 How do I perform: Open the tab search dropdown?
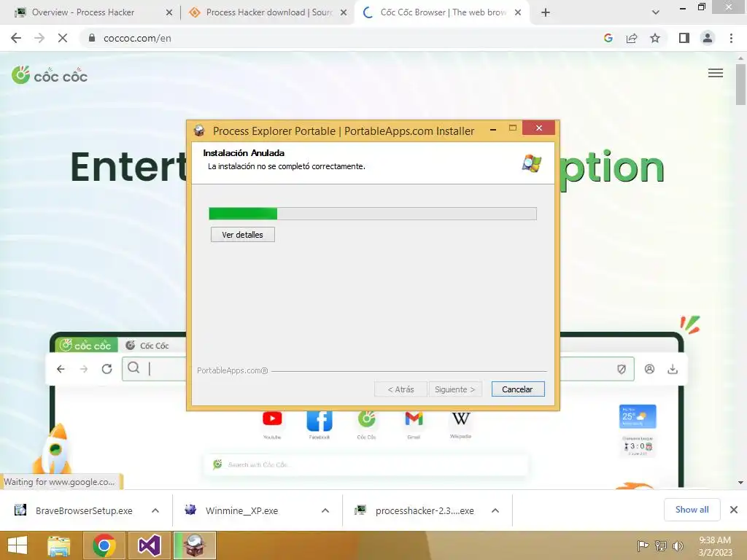tap(656, 12)
